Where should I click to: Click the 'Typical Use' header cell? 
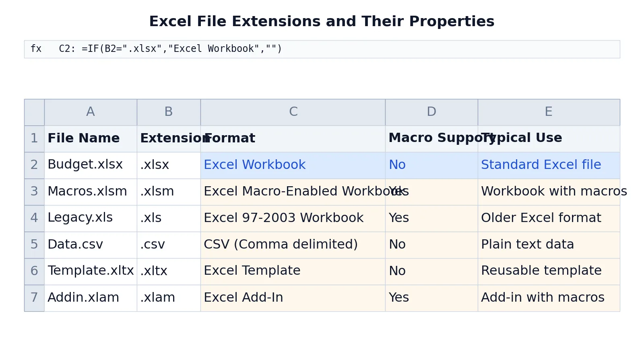pyautogui.click(x=549, y=139)
